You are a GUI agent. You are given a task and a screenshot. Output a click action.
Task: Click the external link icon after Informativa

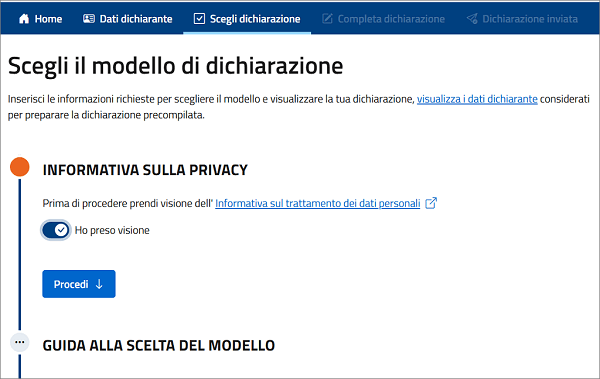431,203
